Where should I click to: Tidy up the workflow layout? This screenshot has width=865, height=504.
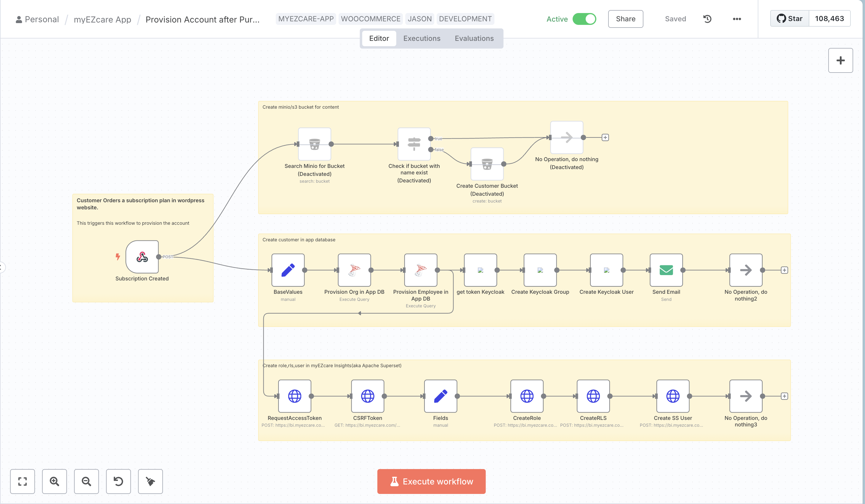coord(150,481)
